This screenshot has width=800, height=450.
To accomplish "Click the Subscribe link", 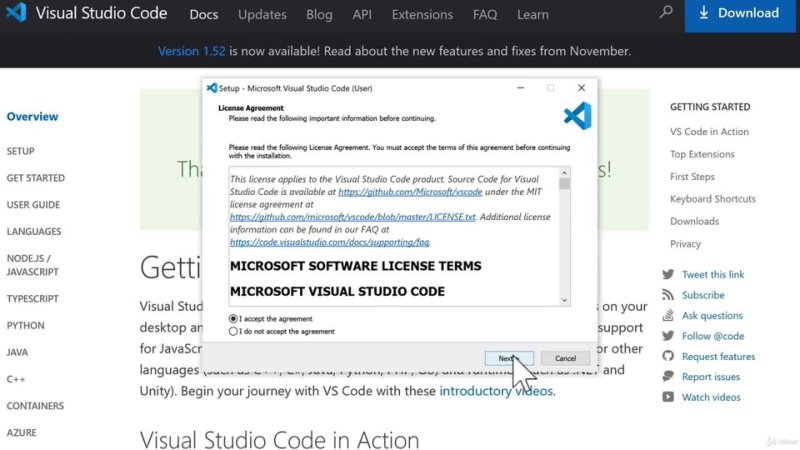I will 703,295.
